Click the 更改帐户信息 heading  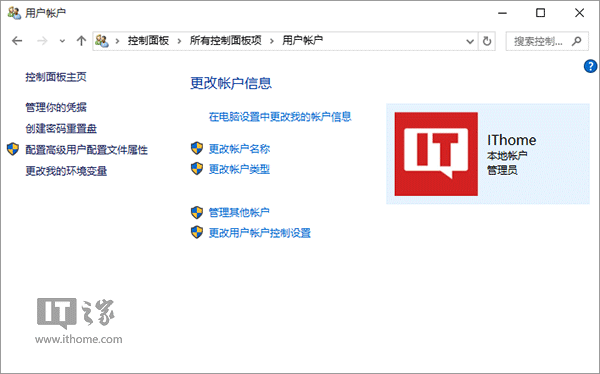coord(231,83)
